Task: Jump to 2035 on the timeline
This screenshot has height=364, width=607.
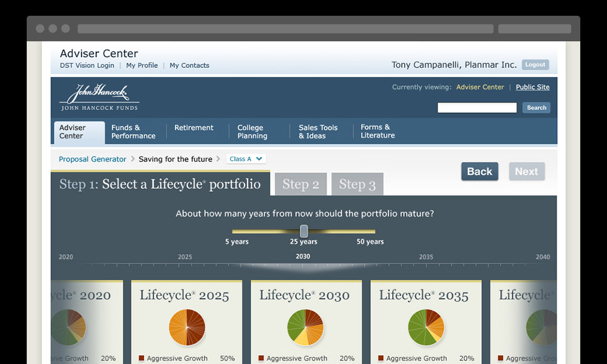Action: point(426,257)
